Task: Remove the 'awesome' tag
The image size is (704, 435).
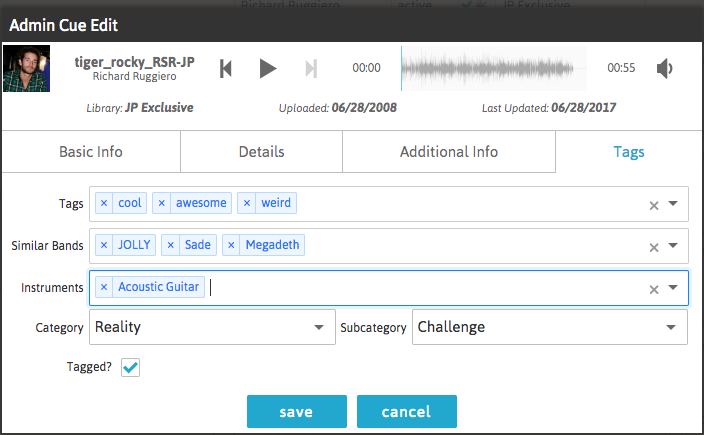Action: click(x=162, y=203)
